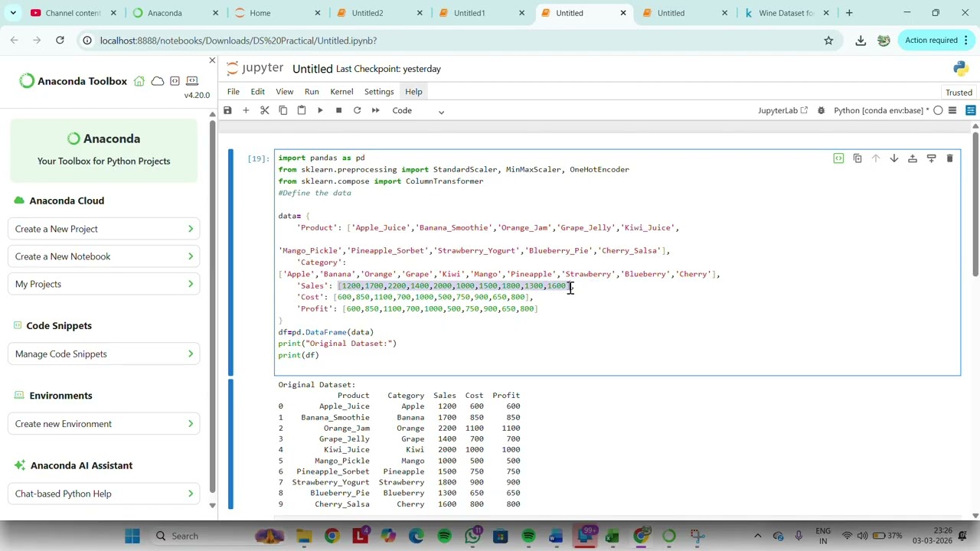Viewport: 980px width, 551px height.
Task: Click the code snippets icon in the Toolbox header
Action: coord(175,81)
